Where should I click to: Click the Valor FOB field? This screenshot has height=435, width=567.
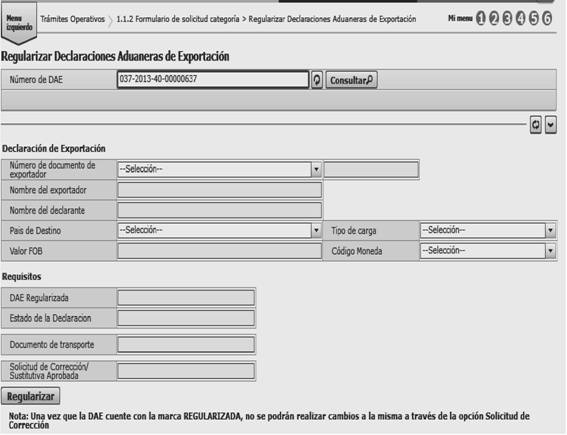coord(219,251)
